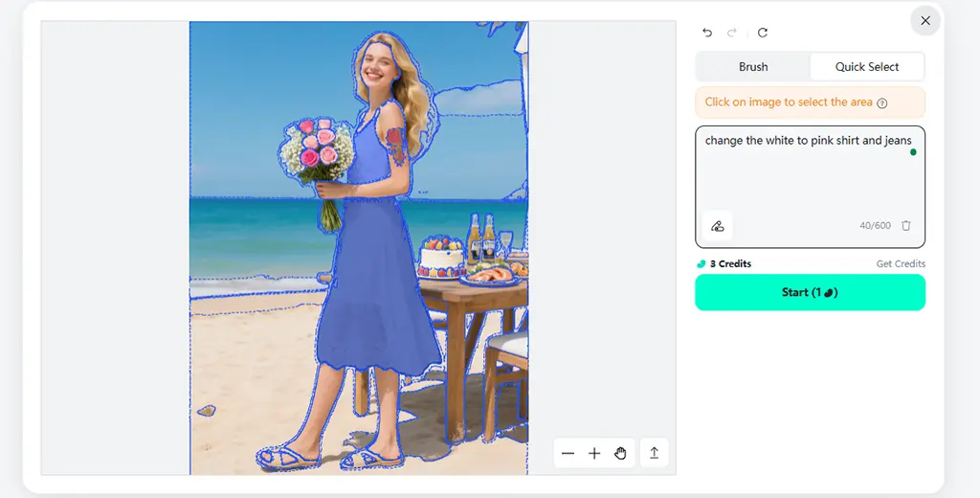The width and height of the screenshot is (980, 498).
Task: Select the cake on the table
Action: coord(441,257)
